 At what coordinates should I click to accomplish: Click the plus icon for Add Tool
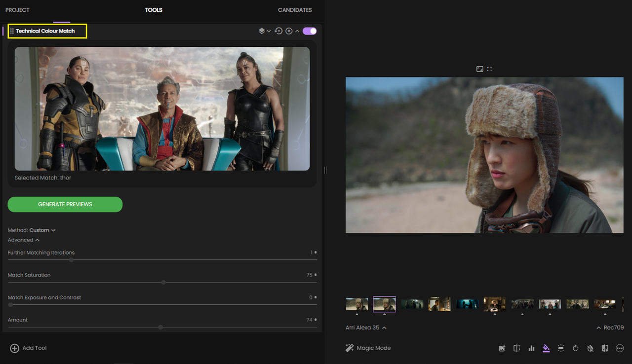coord(15,348)
